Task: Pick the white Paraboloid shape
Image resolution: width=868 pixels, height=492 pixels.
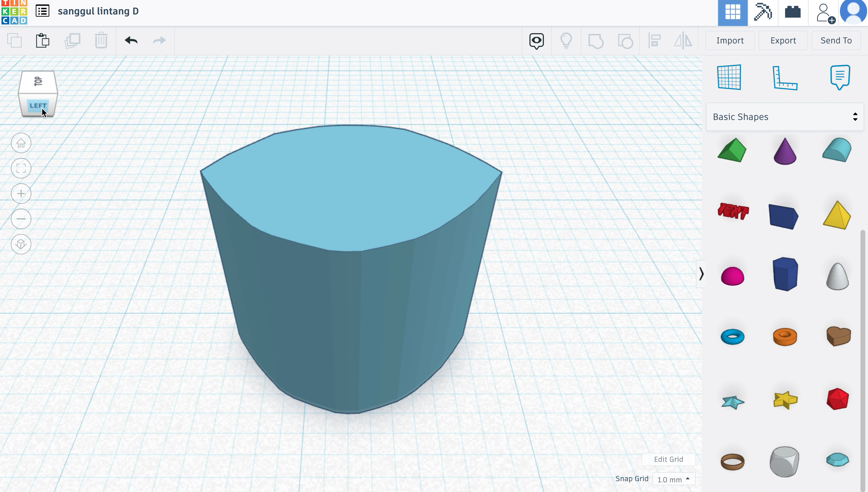Action: (x=837, y=276)
